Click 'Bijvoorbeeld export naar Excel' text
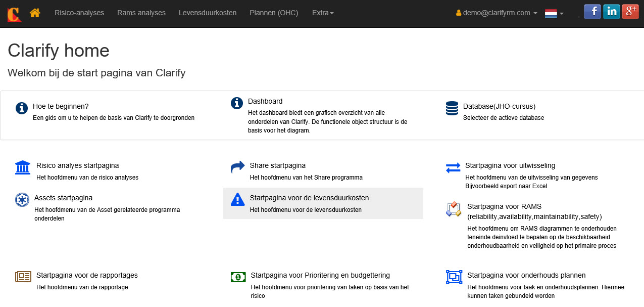644x307 pixels. (x=506, y=186)
